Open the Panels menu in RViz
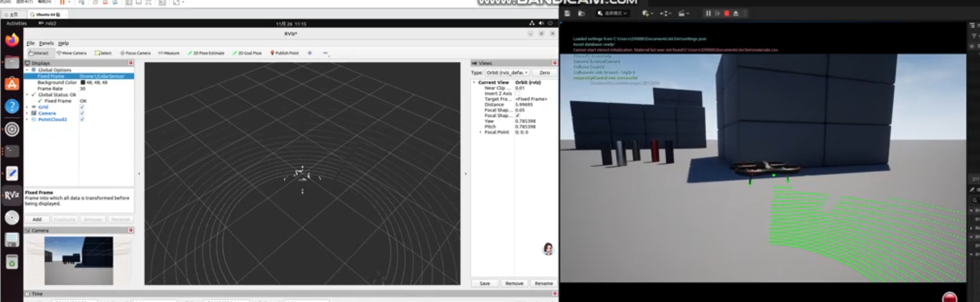Viewport: 980px width, 302px height. coord(46,43)
